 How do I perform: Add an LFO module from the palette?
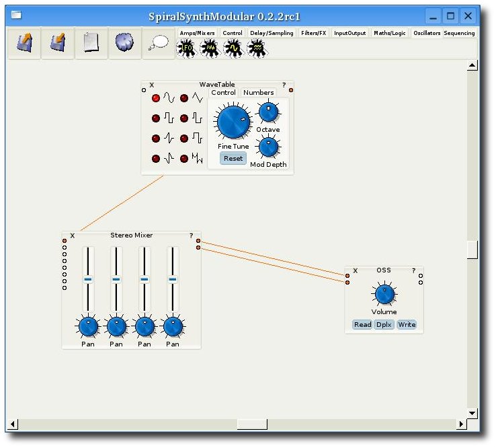[x=186, y=48]
